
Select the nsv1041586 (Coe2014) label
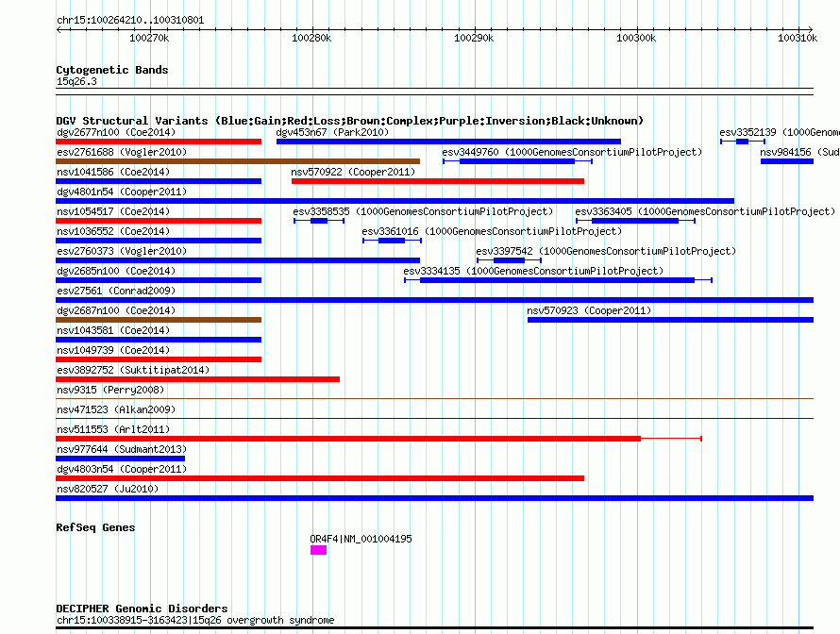(x=113, y=172)
